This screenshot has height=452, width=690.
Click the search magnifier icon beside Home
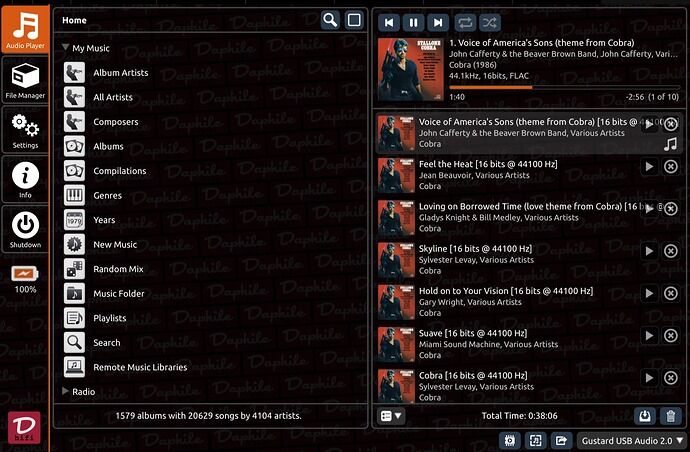pos(330,20)
